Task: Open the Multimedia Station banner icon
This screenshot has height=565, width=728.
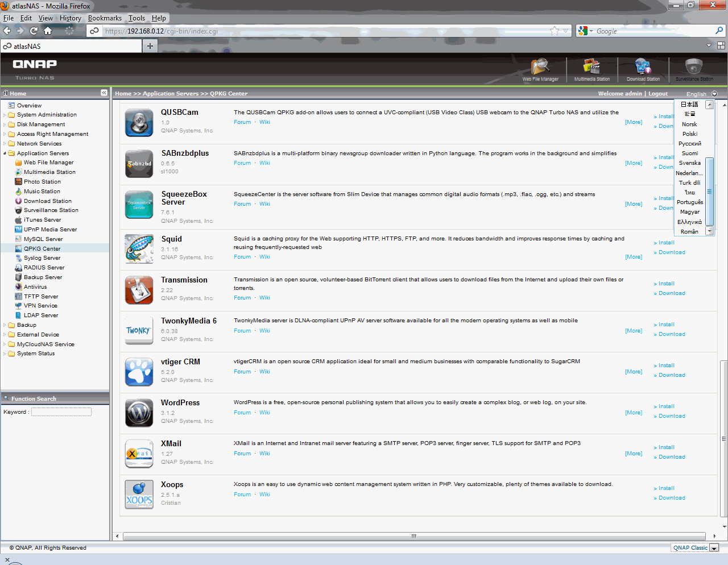Action: pyautogui.click(x=591, y=69)
